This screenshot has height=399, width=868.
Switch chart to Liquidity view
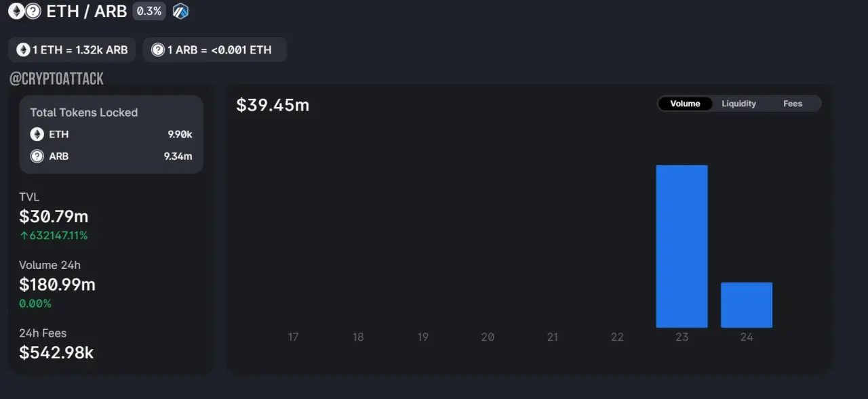pyautogui.click(x=738, y=104)
